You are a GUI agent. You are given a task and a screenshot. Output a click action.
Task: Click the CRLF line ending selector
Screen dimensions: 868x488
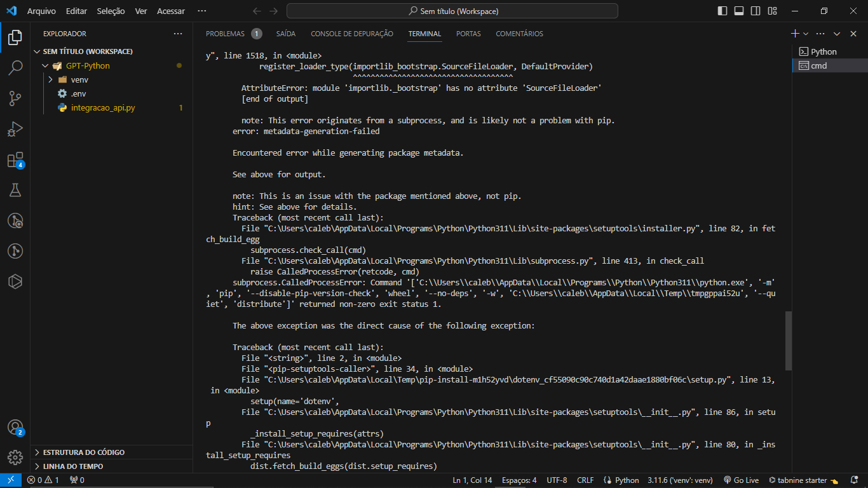click(585, 480)
